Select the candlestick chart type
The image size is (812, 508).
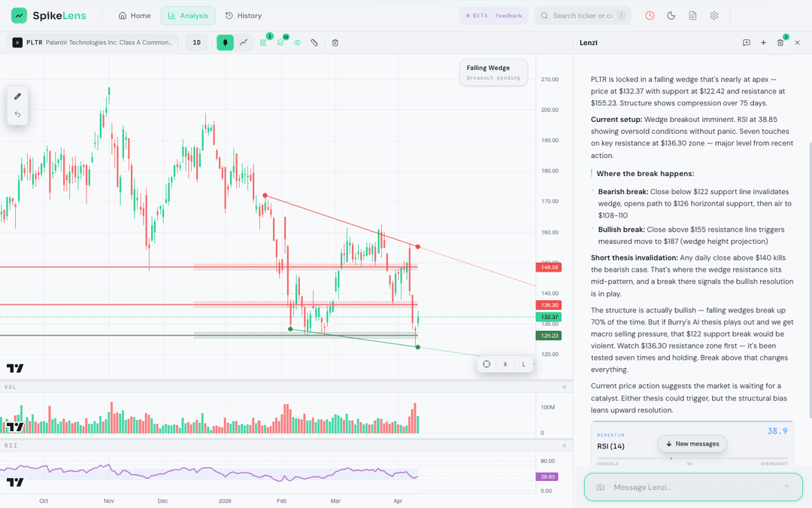pos(225,43)
